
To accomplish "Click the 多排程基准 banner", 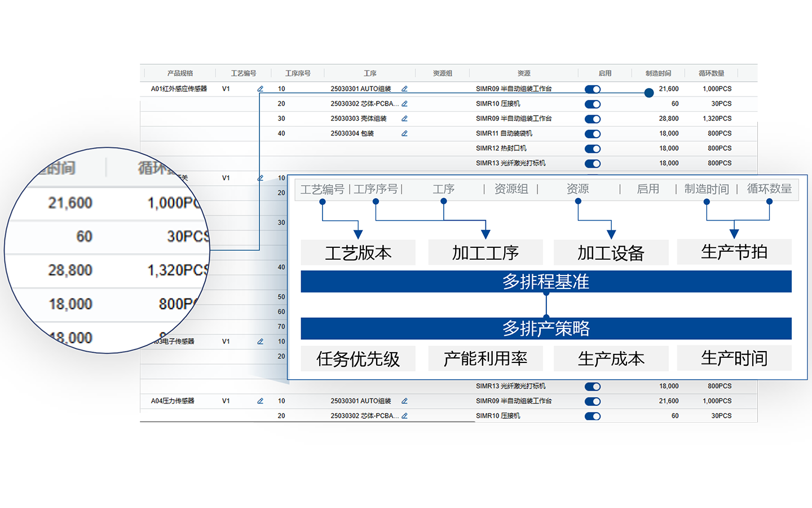I will click(x=546, y=281).
